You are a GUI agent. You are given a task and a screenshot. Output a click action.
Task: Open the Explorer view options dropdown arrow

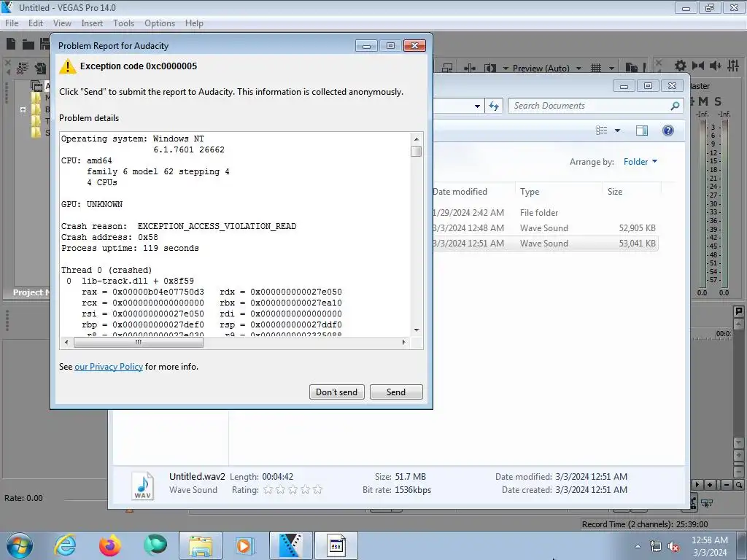point(617,131)
